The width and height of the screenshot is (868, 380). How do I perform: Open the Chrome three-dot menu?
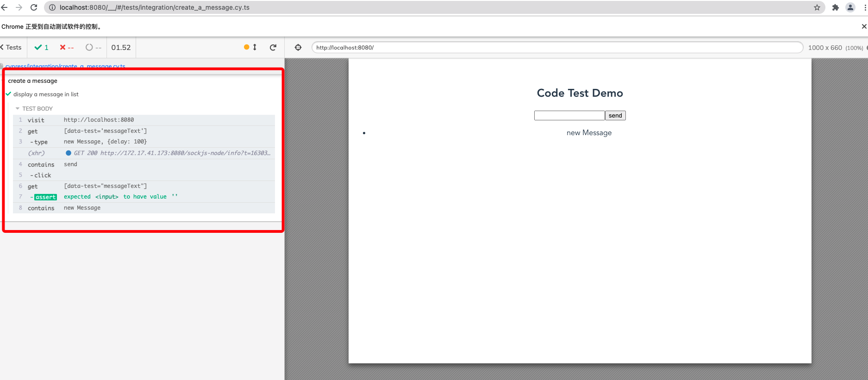tap(865, 7)
